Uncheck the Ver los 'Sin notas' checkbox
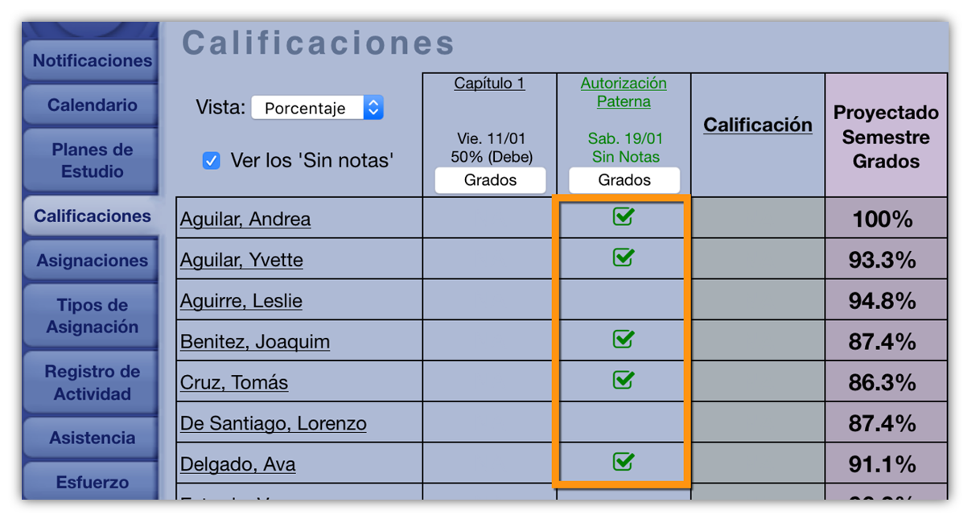 211,161
